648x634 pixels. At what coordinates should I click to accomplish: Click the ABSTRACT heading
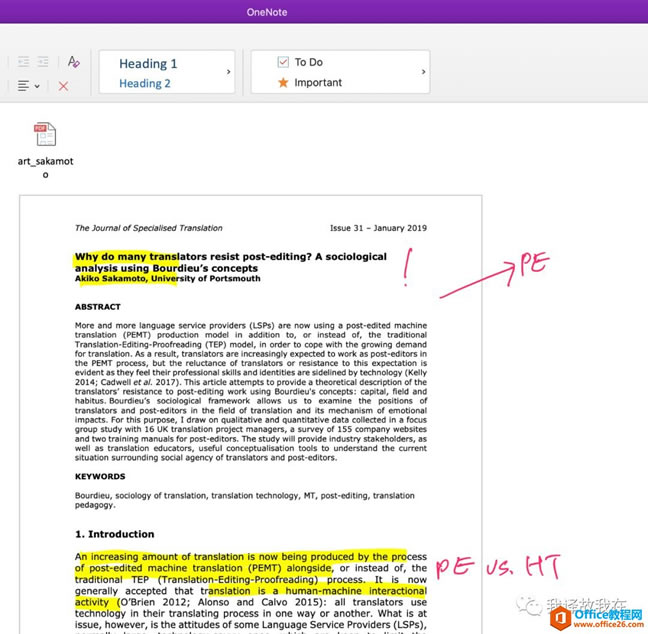[98, 307]
